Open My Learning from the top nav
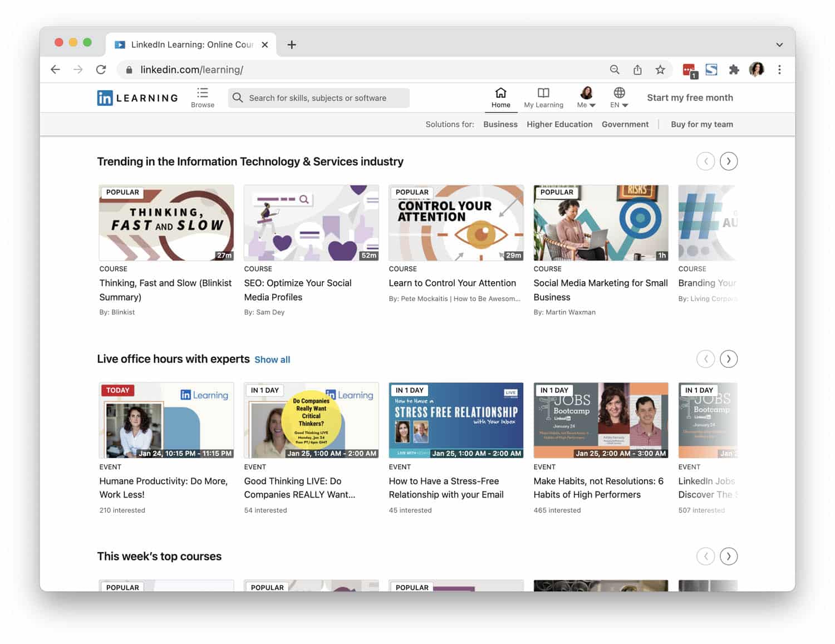This screenshot has width=835, height=644. pyautogui.click(x=543, y=97)
